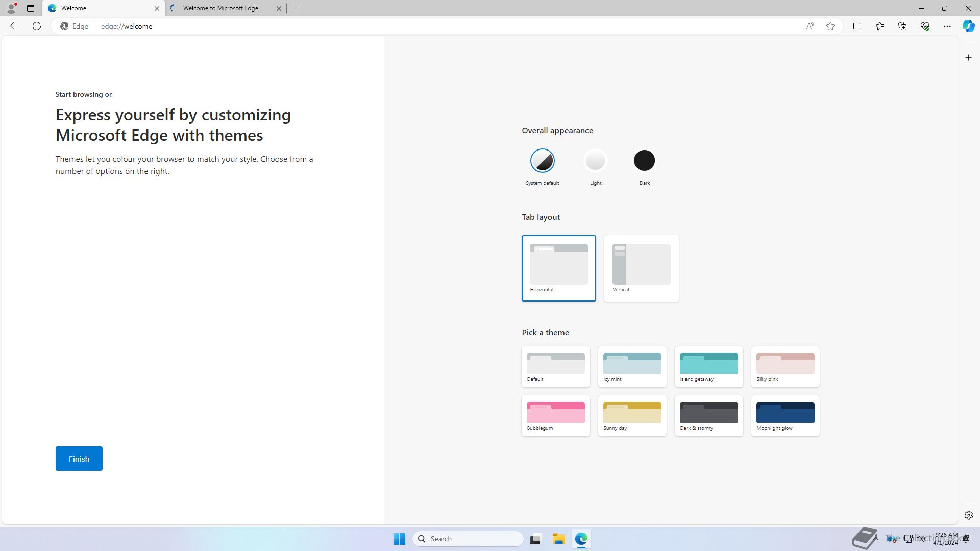Select the Dark appearance option

(644, 161)
